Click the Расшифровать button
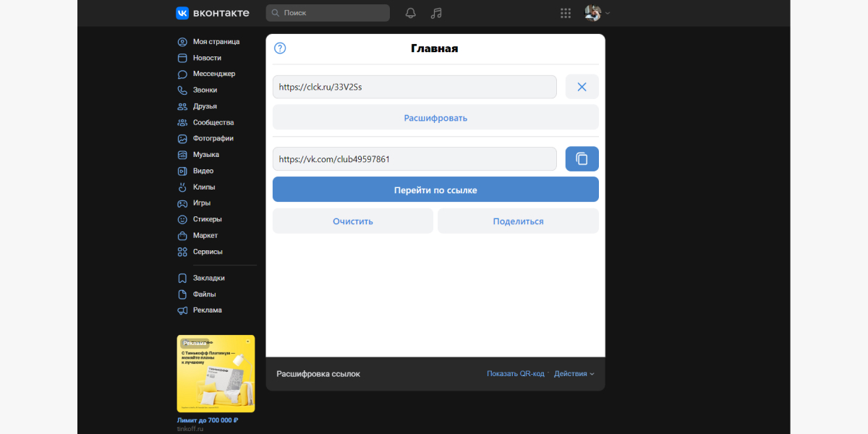The height and width of the screenshot is (434, 868). (435, 117)
